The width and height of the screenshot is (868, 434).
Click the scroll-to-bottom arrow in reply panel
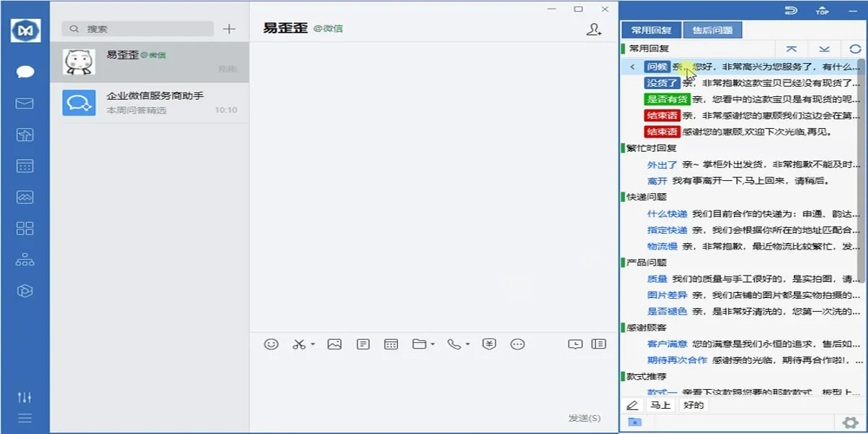824,49
